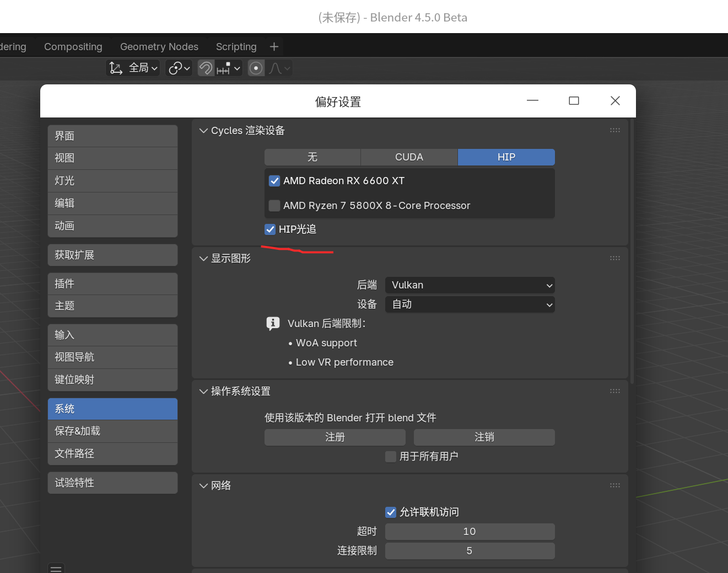Select the CUDA render device tab

[x=409, y=157]
